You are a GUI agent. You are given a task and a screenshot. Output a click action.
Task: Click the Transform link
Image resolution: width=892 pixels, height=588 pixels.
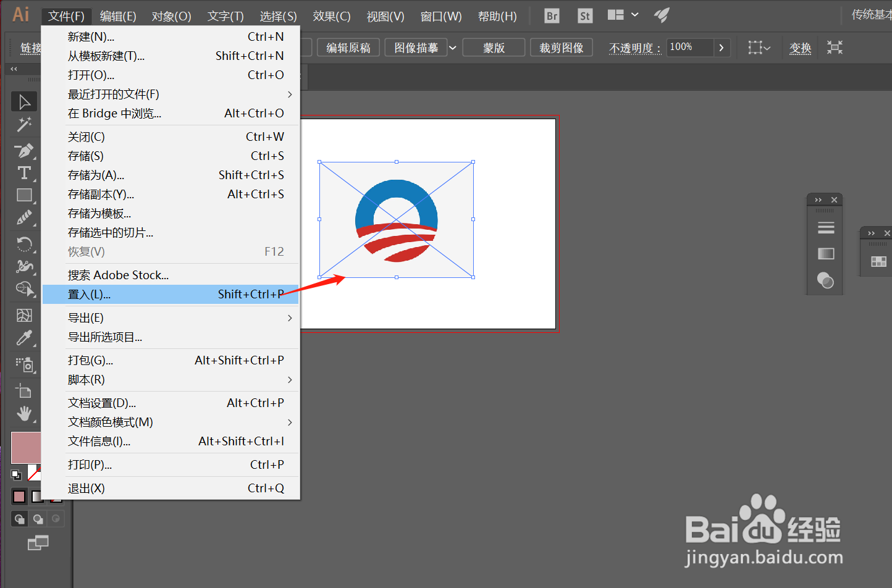[x=800, y=48]
